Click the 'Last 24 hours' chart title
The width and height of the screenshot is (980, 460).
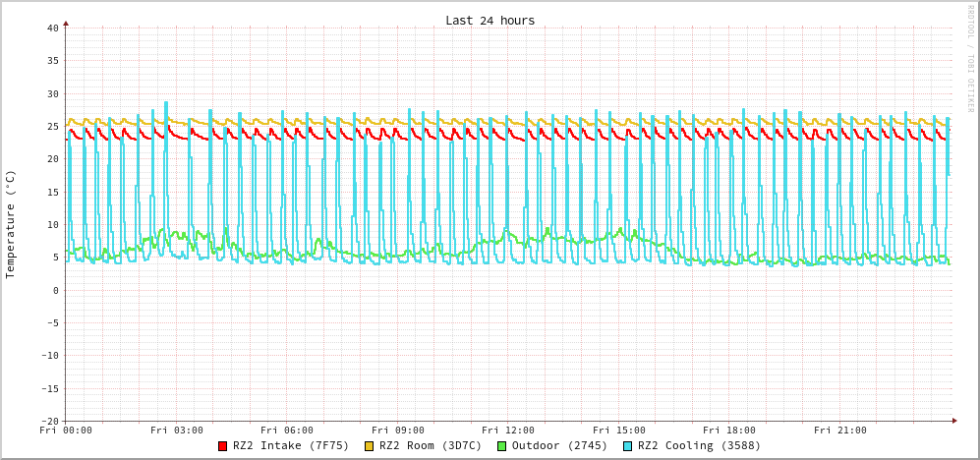(x=490, y=21)
